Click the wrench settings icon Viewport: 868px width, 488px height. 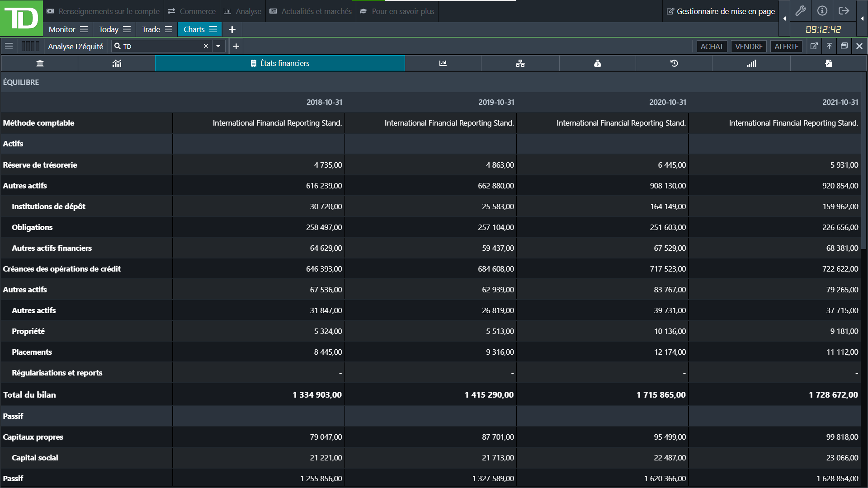801,11
